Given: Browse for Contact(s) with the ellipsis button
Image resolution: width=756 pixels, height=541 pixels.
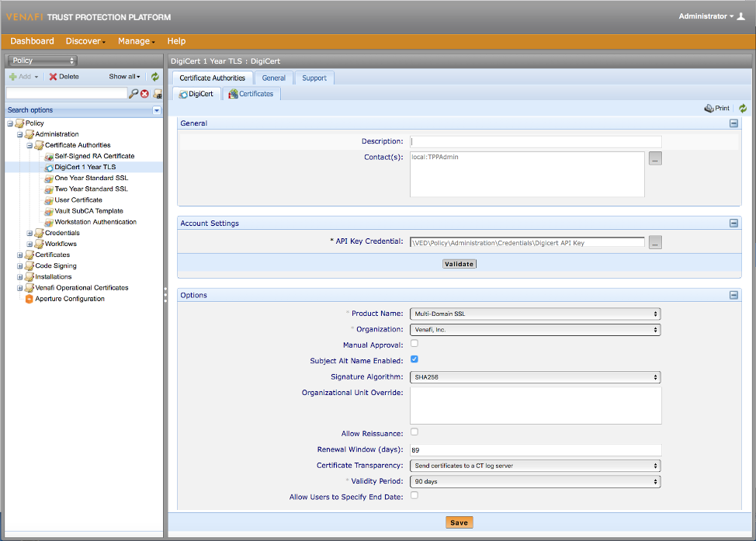Looking at the screenshot, I should pyautogui.click(x=655, y=158).
